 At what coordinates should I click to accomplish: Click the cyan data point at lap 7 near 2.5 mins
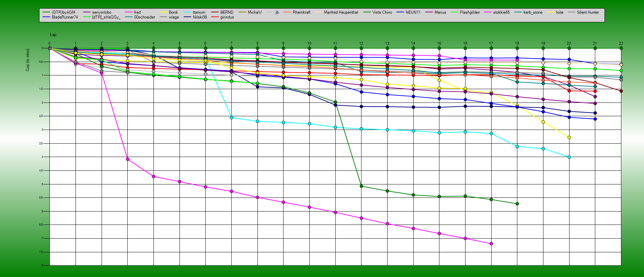[231, 118]
